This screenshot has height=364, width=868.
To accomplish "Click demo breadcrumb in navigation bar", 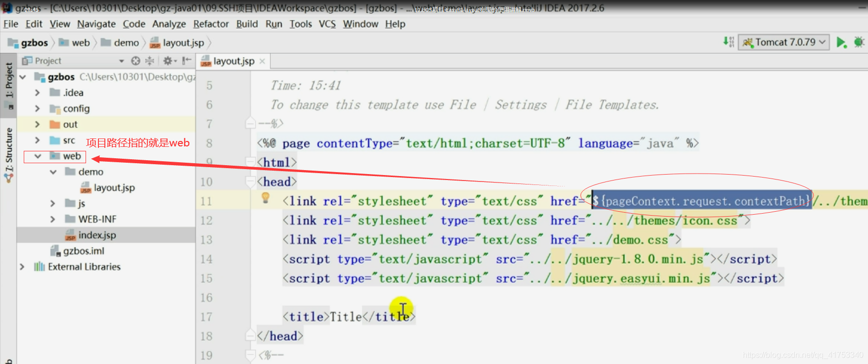I will (x=120, y=43).
